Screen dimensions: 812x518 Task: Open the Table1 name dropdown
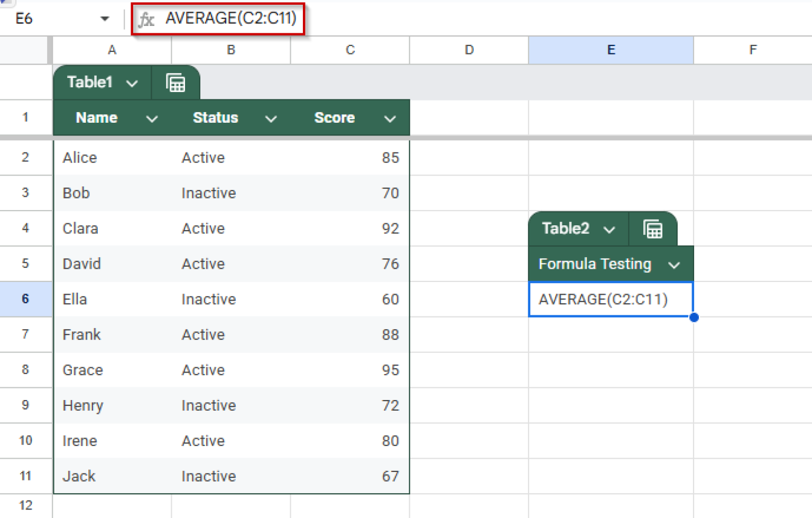pos(132,83)
